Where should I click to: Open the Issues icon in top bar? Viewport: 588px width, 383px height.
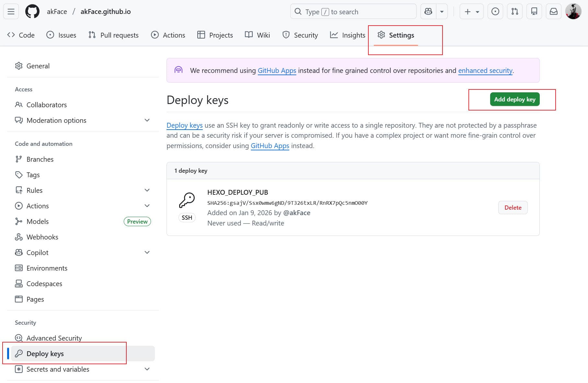(495, 12)
